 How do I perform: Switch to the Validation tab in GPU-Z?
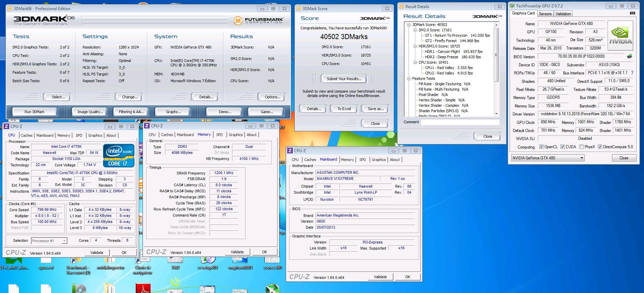coord(563,14)
